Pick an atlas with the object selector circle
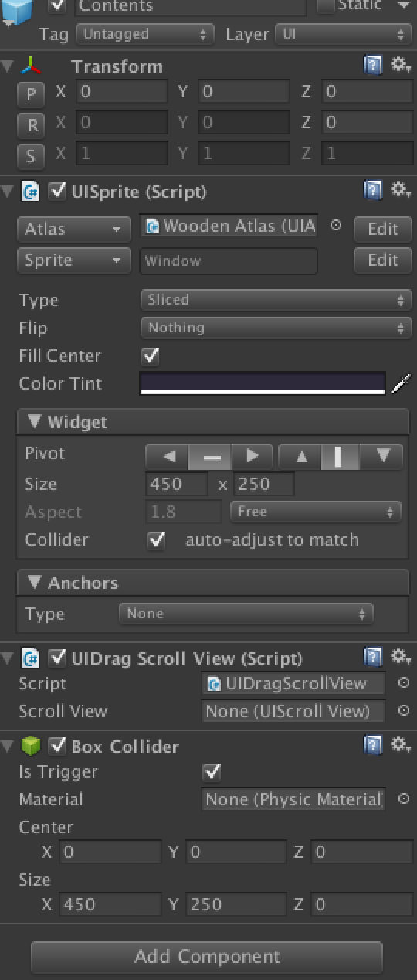The width and height of the screenshot is (417, 980). click(335, 226)
